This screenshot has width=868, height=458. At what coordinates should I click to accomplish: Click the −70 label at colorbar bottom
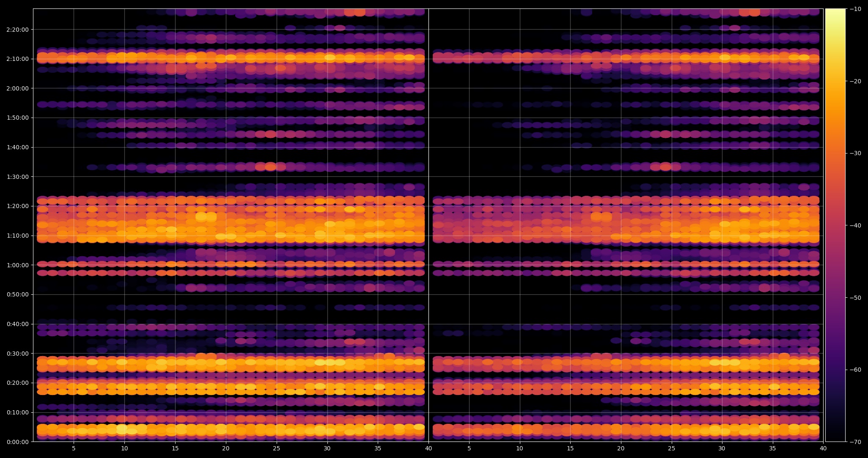[x=855, y=442]
